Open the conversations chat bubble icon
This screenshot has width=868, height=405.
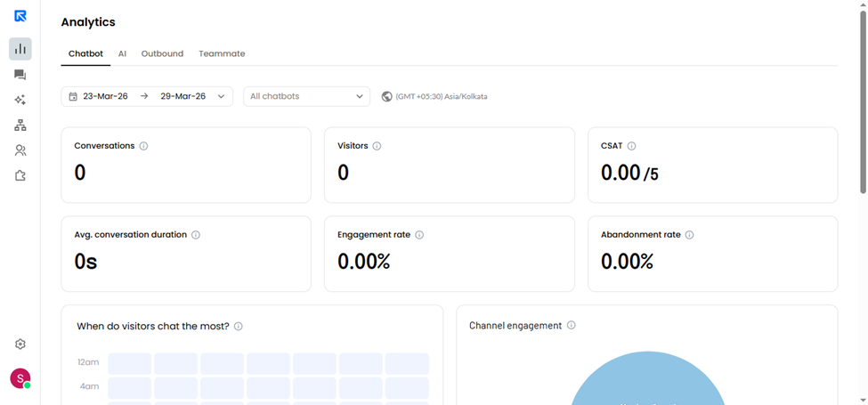click(x=20, y=75)
